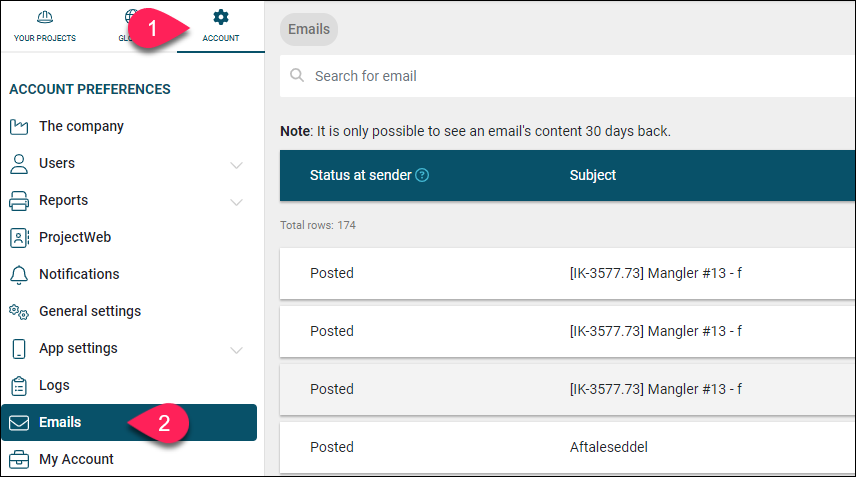The image size is (856, 477).
Task: Click the Notifications bell icon
Action: pyautogui.click(x=19, y=275)
